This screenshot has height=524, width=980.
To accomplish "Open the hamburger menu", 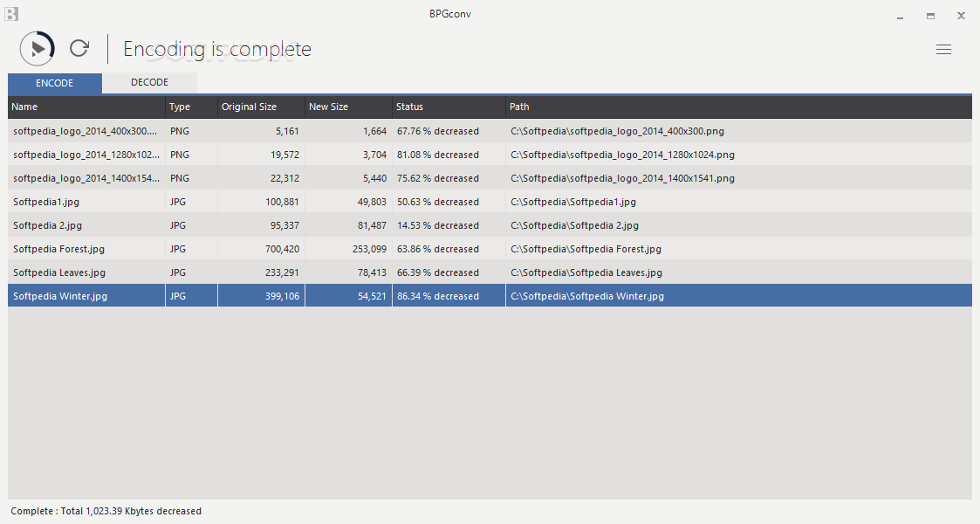I will 943,50.
